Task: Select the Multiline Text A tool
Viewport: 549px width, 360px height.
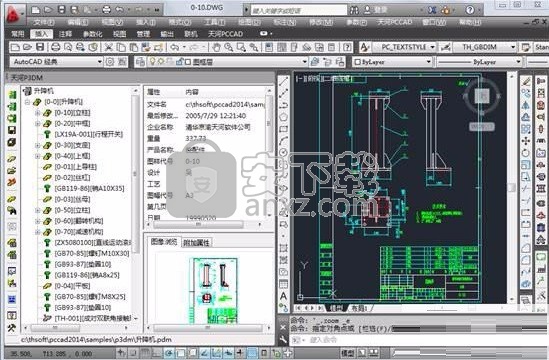Action: click(283, 296)
